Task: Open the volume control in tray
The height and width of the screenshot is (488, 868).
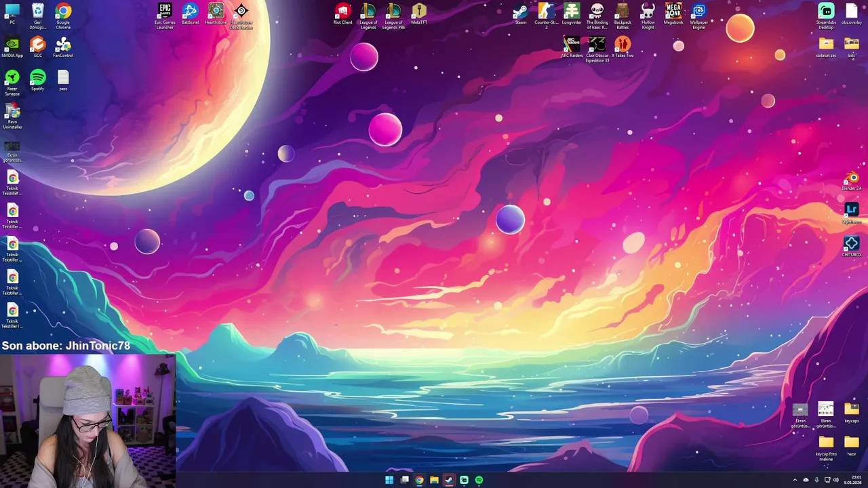Action: coord(835,480)
